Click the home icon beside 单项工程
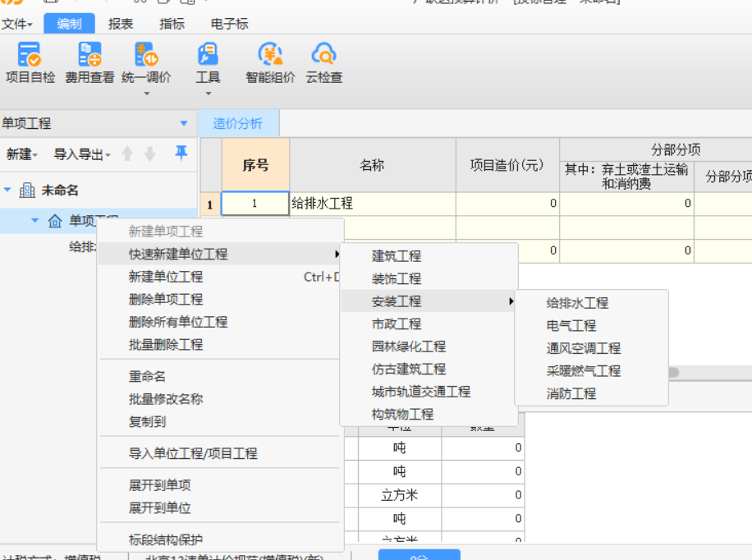Image resolution: width=752 pixels, height=560 pixels. pyautogui.click(x=54, y=221)
